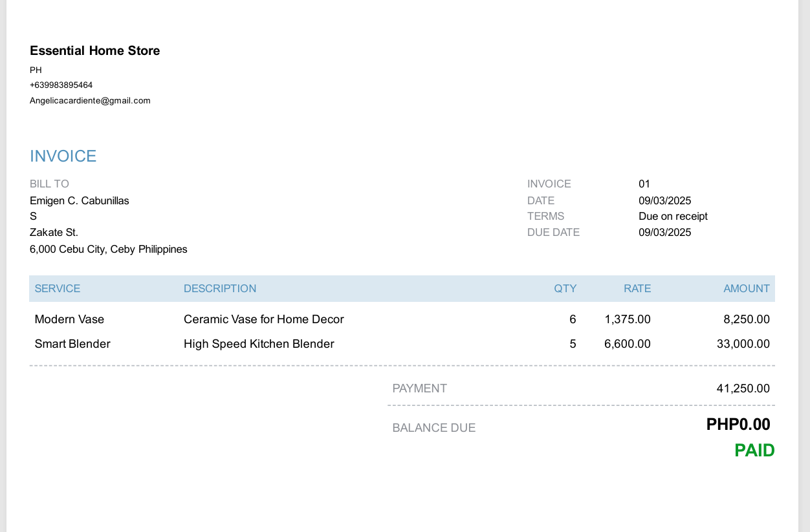Screen dimensions: 810x532
Task: Click the SERVICE column header
Action: pos(58,289)
